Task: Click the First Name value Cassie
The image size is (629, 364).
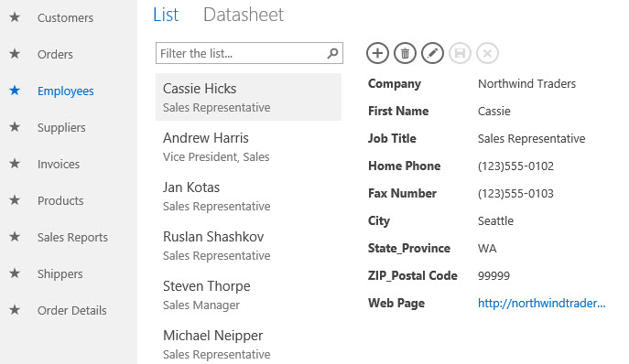Action: 493,111
